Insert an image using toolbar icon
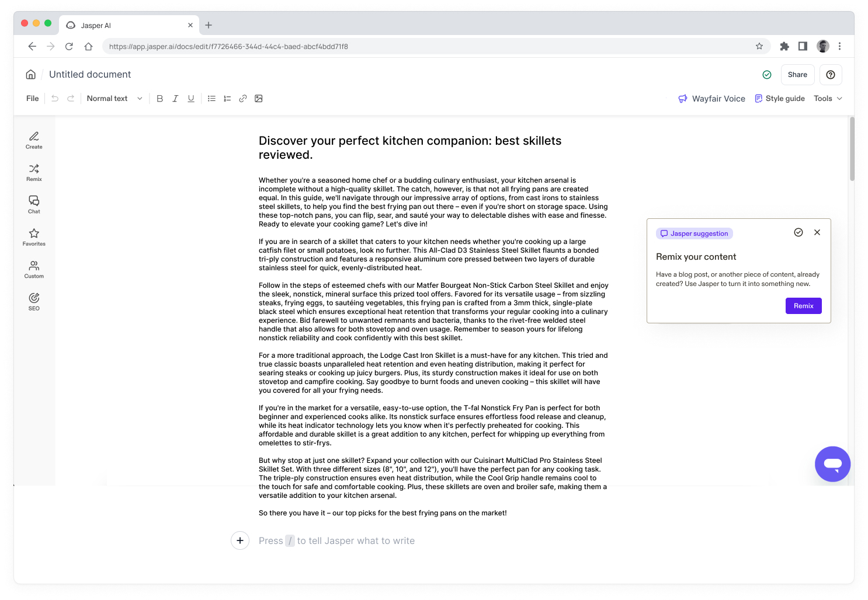The height and width of the screenshot is (600, 868). pyautogui.click(x=259, y=99)
